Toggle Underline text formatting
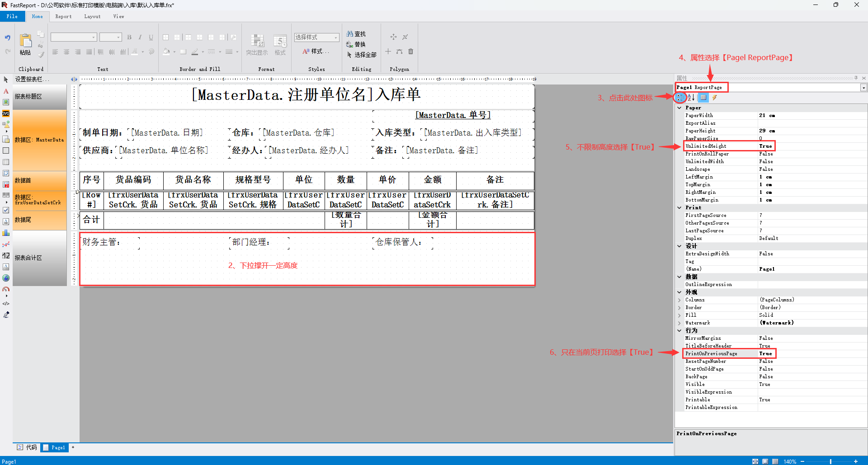Screen dimensions: 868x465 click(x=151, y=37)
